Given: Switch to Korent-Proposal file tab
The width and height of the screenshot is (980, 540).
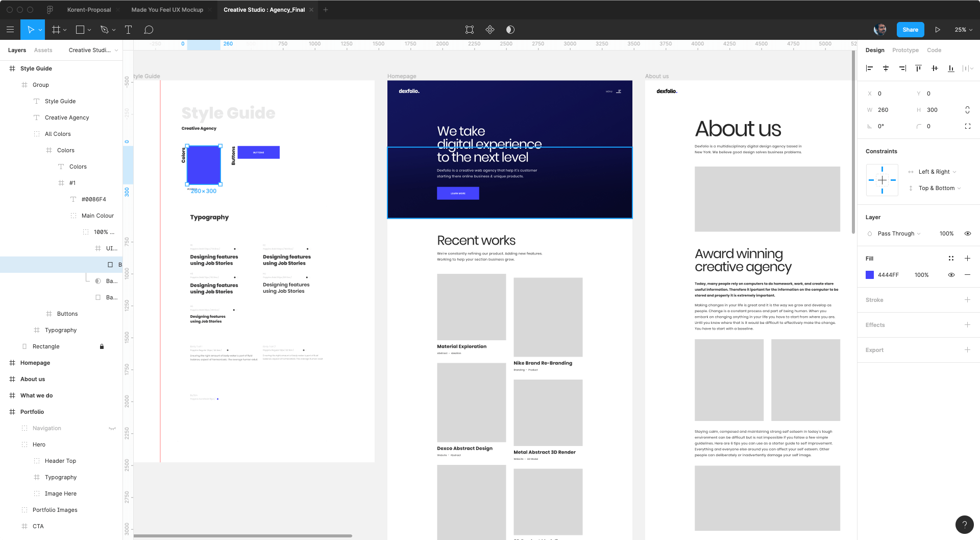Looking at the screenshot, I should tap(89, 10).
